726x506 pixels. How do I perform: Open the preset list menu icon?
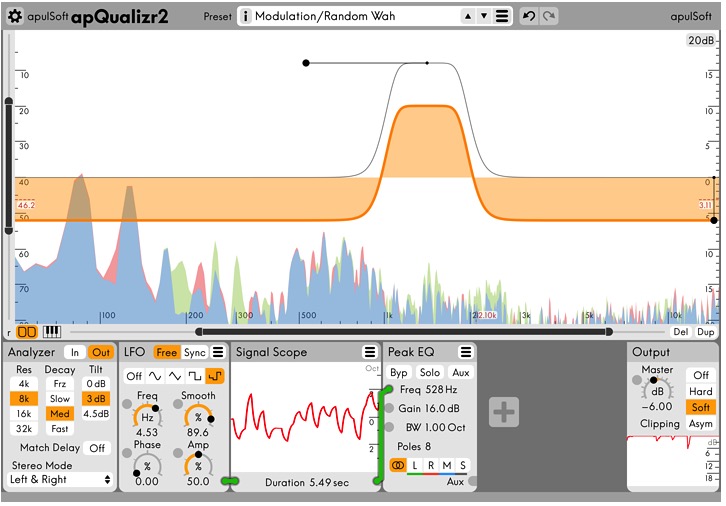click(x=502, y=17)
